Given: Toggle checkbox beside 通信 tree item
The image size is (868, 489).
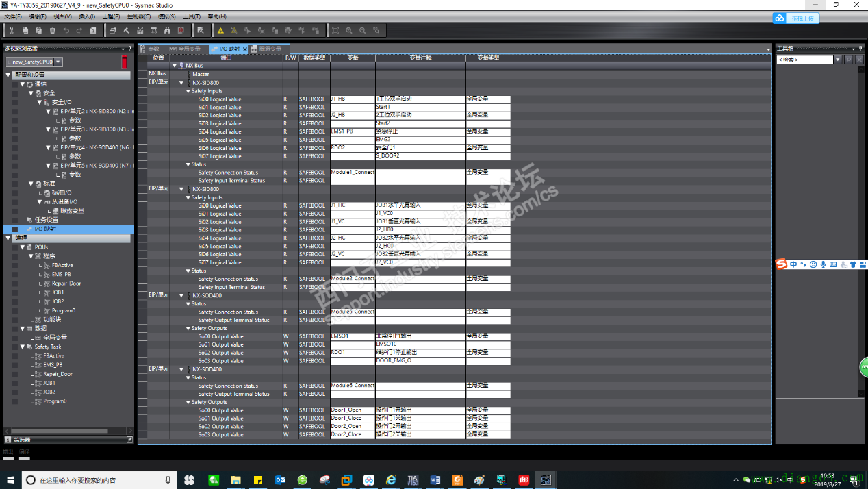Looking at the screenshot, I should tap(15, 84).
